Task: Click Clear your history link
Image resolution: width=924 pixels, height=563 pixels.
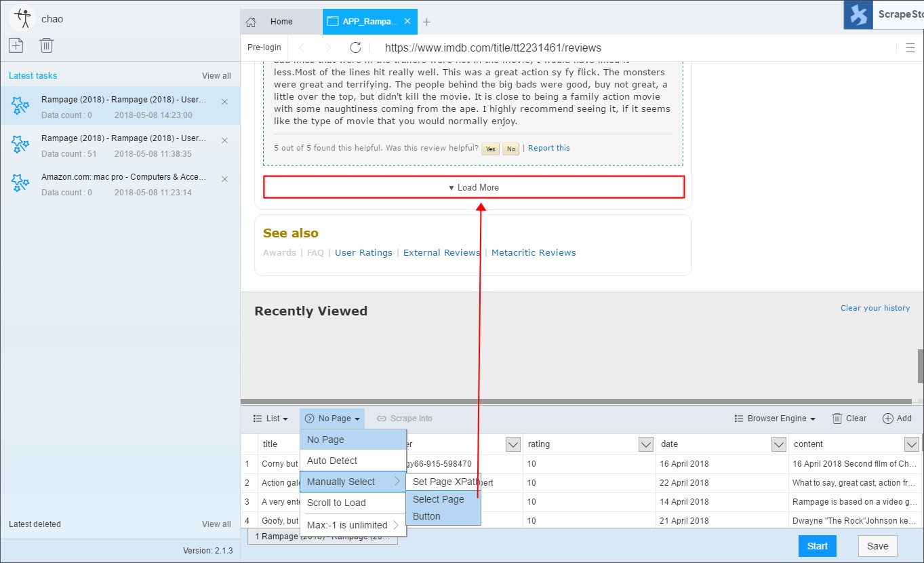Action: coord(875,308)
